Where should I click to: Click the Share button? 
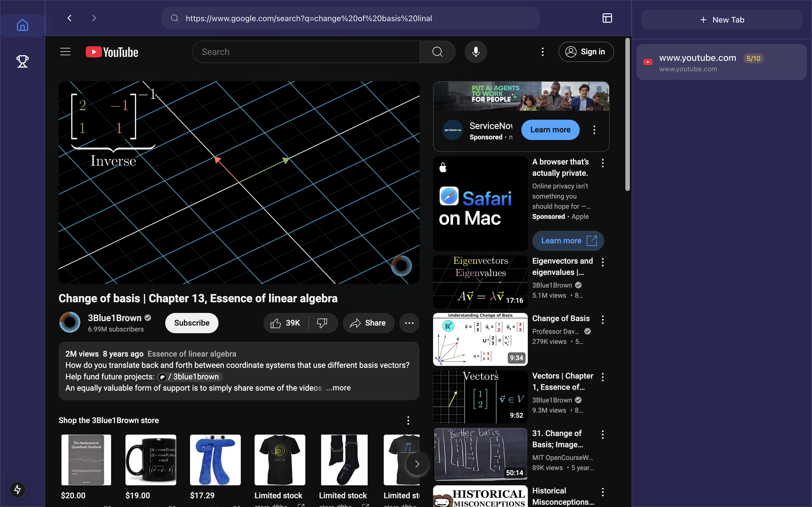pos(368,323)
